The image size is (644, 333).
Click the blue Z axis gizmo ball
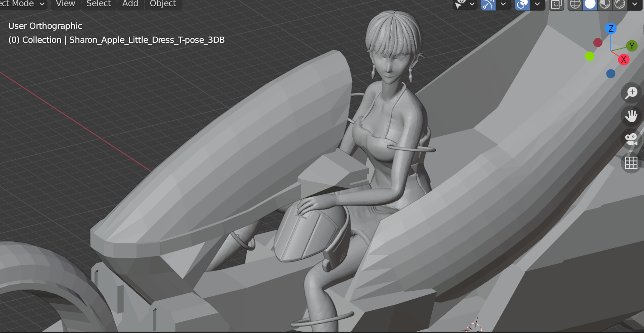611,29
